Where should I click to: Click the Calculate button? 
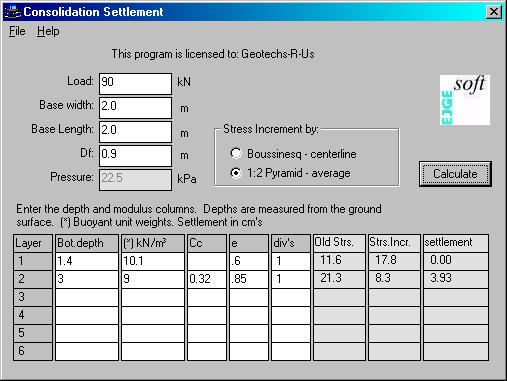pyautogui.click(x=455, y=174)
